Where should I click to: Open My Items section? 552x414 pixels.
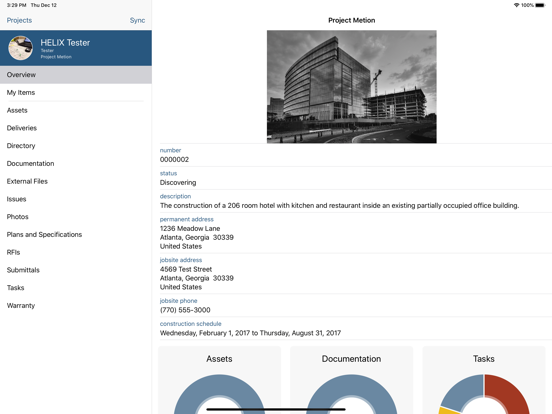pos(76,93)
